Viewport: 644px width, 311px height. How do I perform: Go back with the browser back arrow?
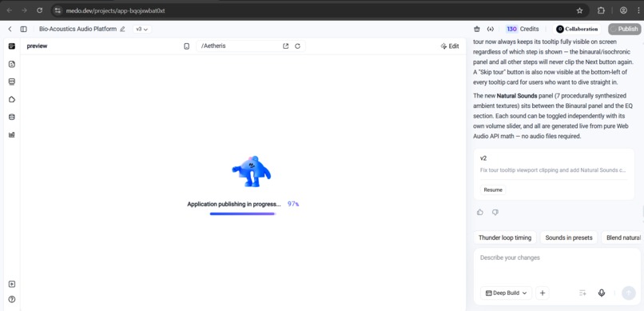tap(10, 10)
